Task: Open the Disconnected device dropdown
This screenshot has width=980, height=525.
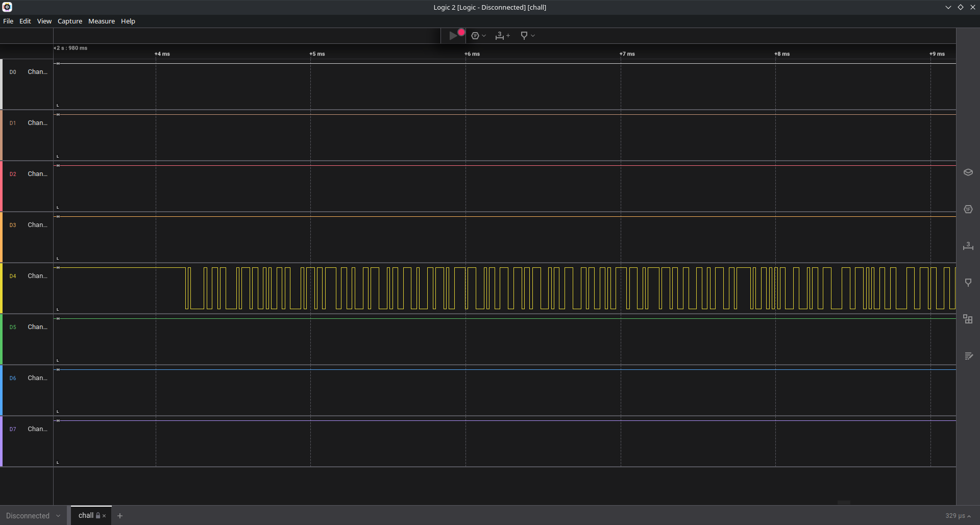Action: point(33,516)
